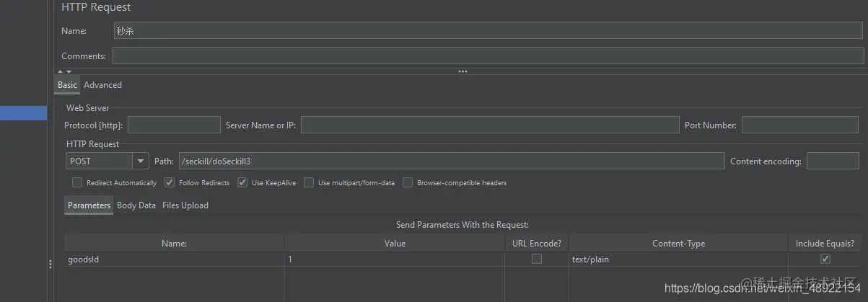Image resolution: width=868 pixels, height=302 pixels.
Task: Uncheck the Follow Redirects checkbox
Action: [x=170, y=183]
